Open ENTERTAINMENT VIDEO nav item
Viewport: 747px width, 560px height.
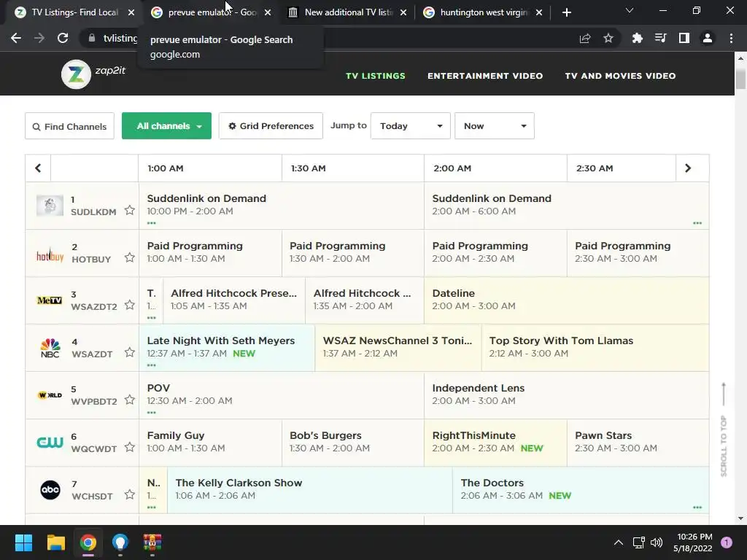click(485, 76)
